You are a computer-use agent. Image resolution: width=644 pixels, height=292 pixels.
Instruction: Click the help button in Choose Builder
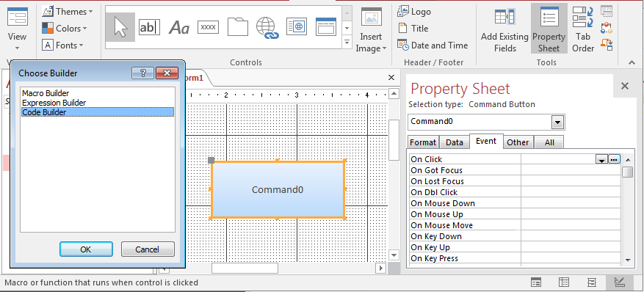142,73
